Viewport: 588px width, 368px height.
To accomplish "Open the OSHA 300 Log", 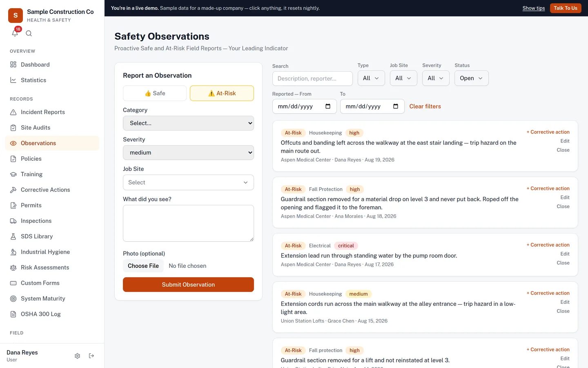I will click(x=52, y=314).
